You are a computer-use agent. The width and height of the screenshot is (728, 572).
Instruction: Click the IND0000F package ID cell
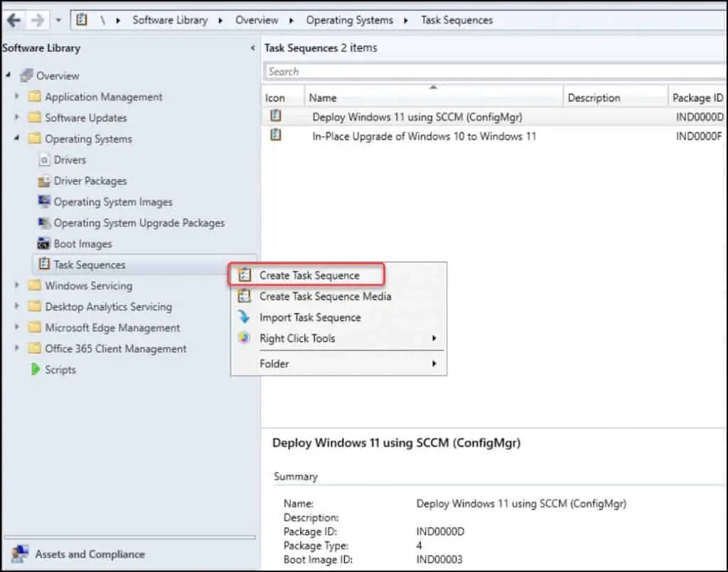pyautogui.click(x=699, y=136)
